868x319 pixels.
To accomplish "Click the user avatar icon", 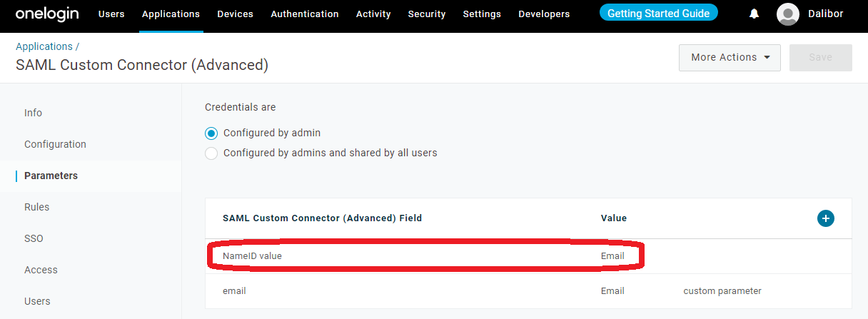I will 788,14.
